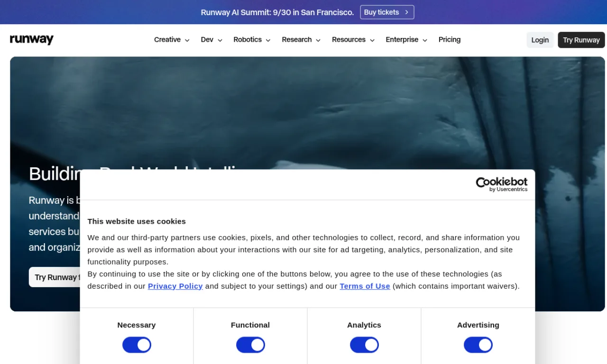Viewport: 607px width, 364px height.
Task: Expand the Dev dropdown menu
Action: (x=212, y=40)
